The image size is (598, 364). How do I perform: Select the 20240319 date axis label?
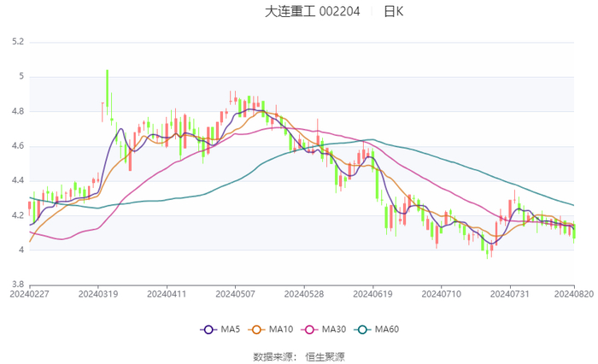pyautogui.click(x=98, y=294)
